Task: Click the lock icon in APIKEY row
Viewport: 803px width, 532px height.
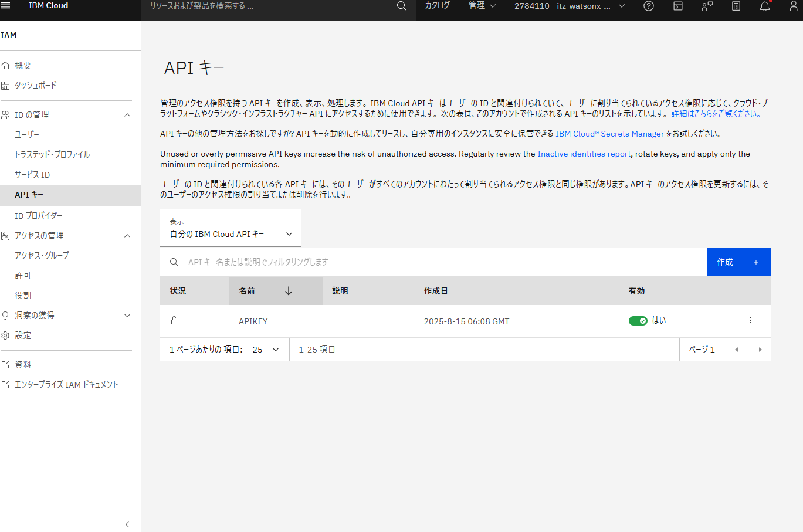Action: [x=174, y=320]
